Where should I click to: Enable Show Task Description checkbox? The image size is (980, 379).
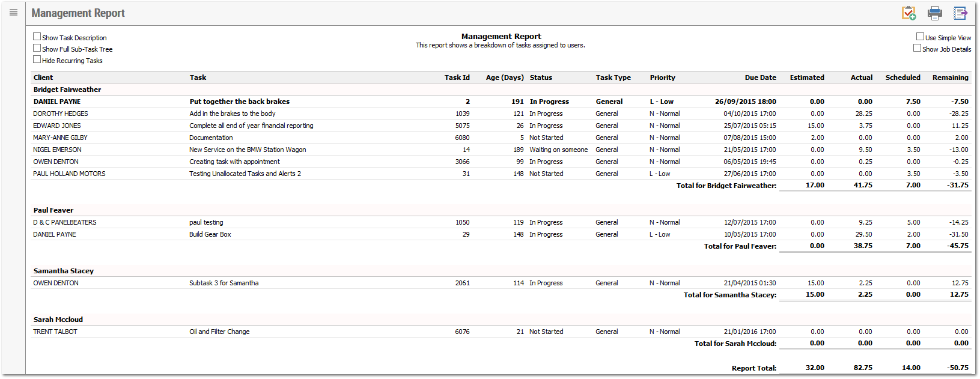(37, 37)
